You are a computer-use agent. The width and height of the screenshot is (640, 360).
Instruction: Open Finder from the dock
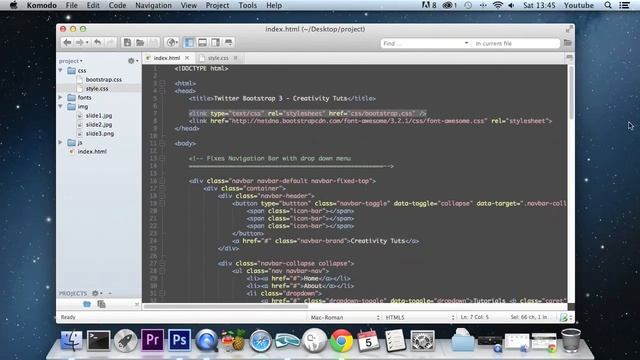coord(72,340)
